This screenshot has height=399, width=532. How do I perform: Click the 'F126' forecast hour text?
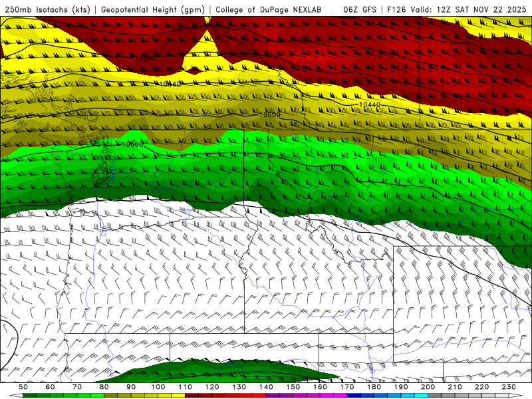point(396,9)
